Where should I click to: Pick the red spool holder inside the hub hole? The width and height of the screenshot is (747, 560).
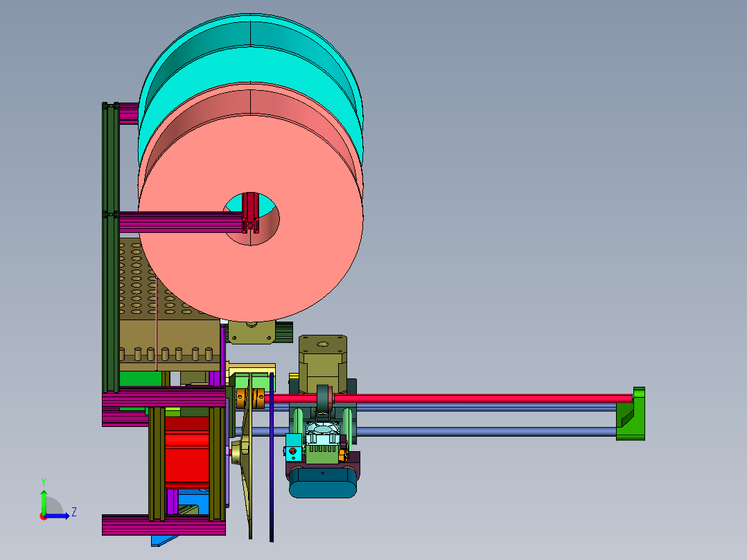point(250,213)
